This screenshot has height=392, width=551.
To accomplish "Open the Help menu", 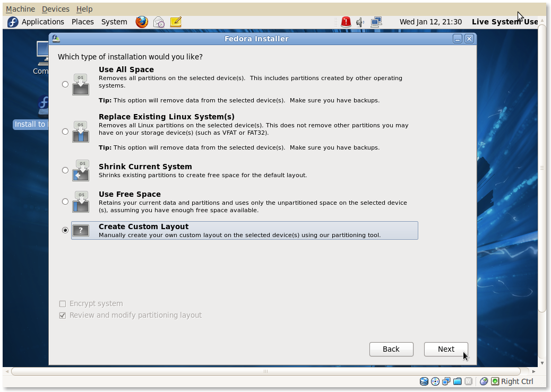I will (x=84, y=9).
